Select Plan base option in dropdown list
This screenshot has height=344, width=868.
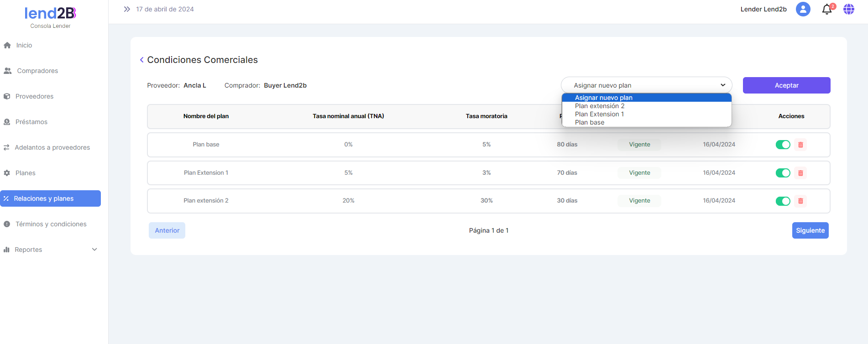[589, 122]
